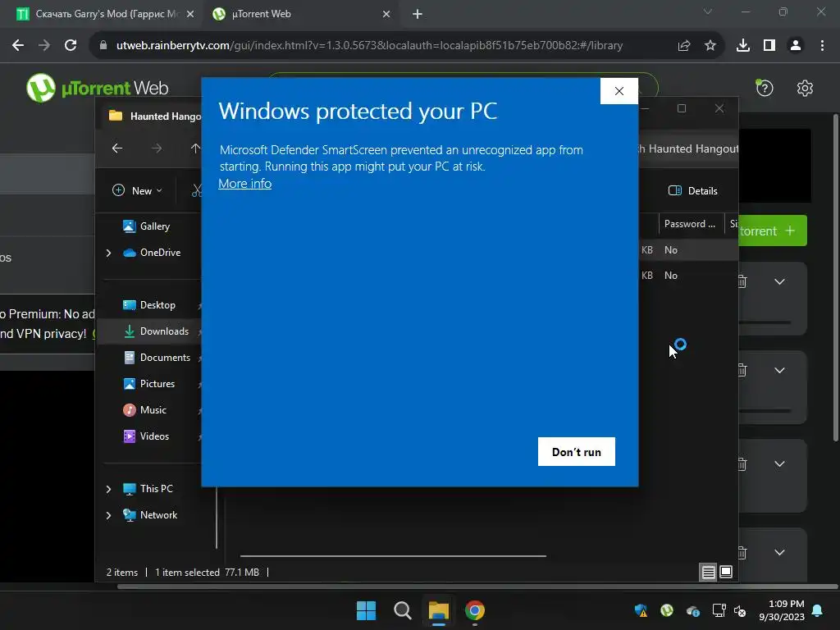840x630 pixels.
Task: Open the New dropdown in File Explorer
Action: [137, 190]
